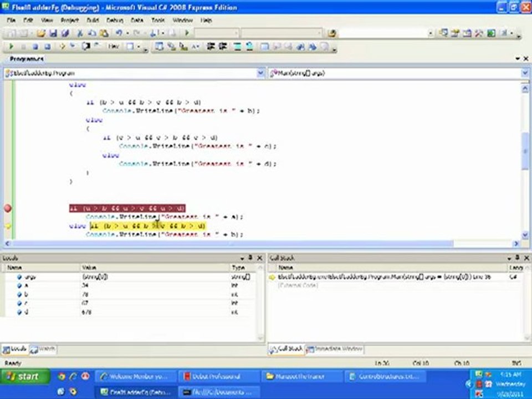Click the Undo arrow icon
This screenshot has height=399, width=532.
(119, 33)
